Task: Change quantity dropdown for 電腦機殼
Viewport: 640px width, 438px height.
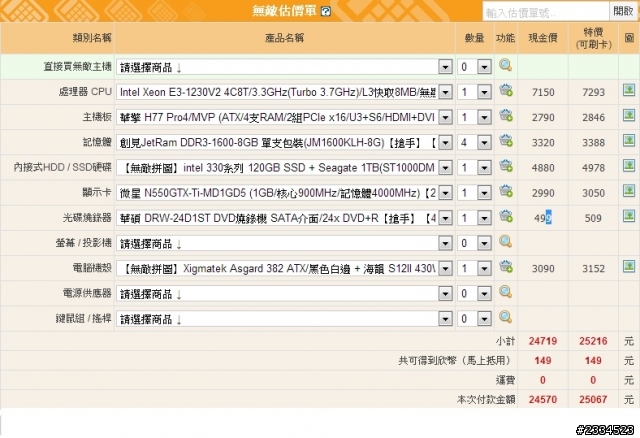Action: pos(474,269)
